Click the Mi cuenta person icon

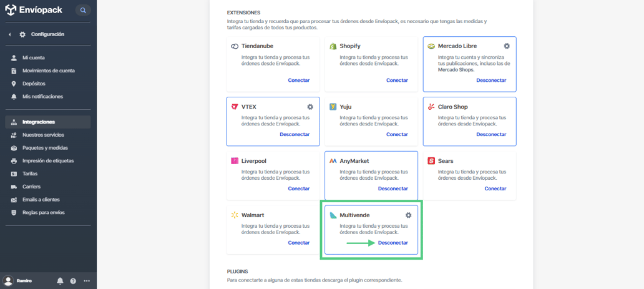pos(14,57)
